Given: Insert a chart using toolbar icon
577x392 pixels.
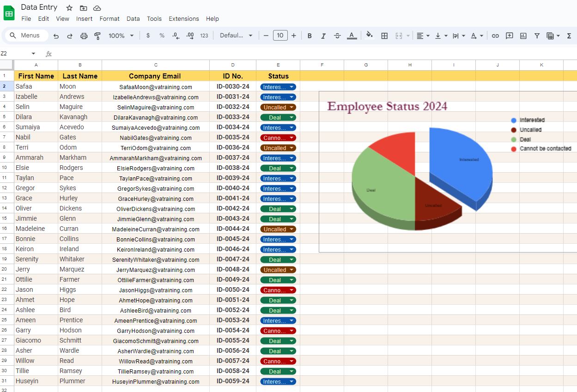Looking at the screenshot, I should [523, 36].
